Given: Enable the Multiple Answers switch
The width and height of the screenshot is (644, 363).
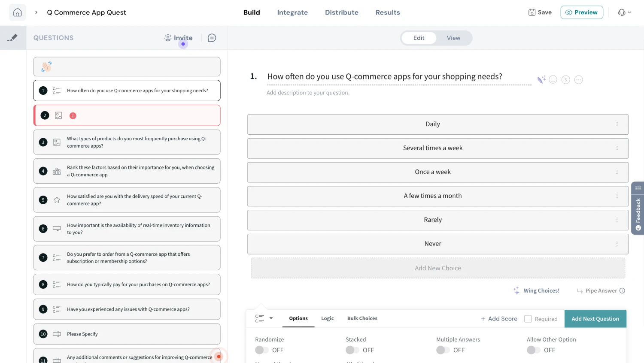Looking at the screenshot, I should [x=442, y=350].
